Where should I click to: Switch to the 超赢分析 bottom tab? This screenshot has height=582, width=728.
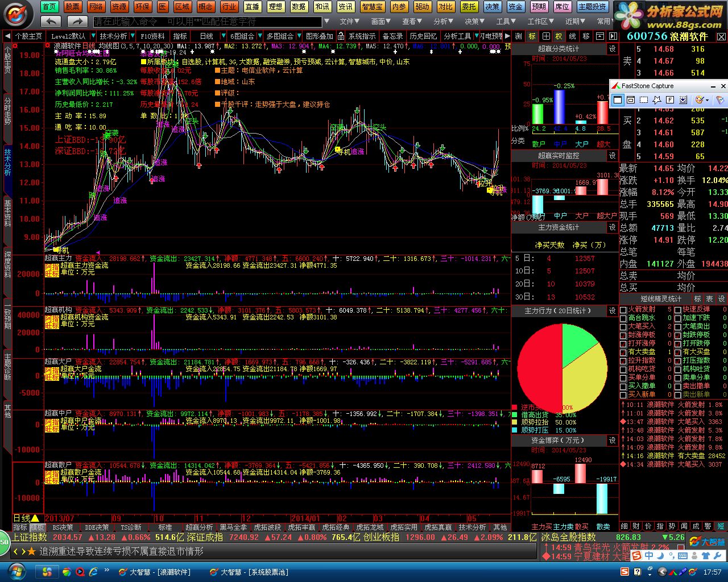click(200, 527)
